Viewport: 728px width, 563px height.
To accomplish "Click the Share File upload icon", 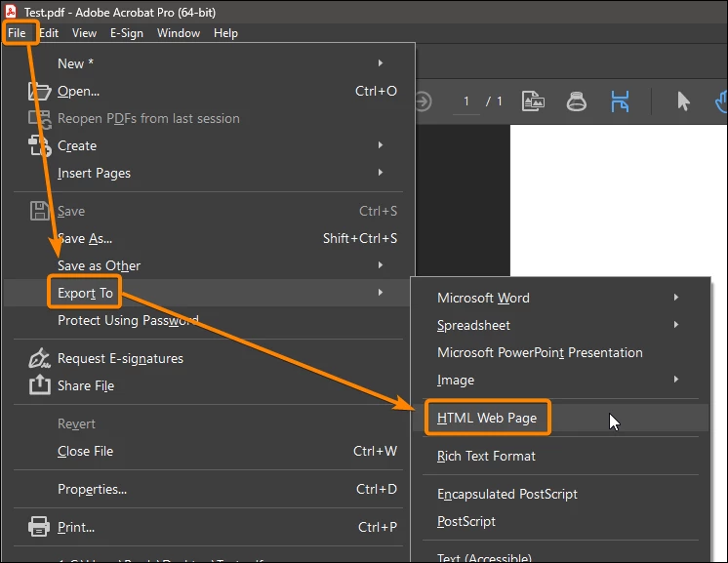I will [x=39, y=384].
